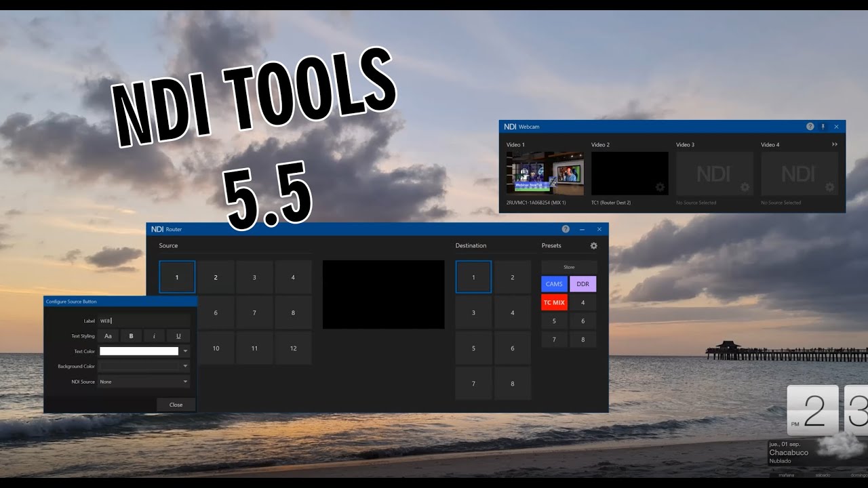868x488 pixels.
Task: Select Destination button 2
Action: tap(512, 277)
